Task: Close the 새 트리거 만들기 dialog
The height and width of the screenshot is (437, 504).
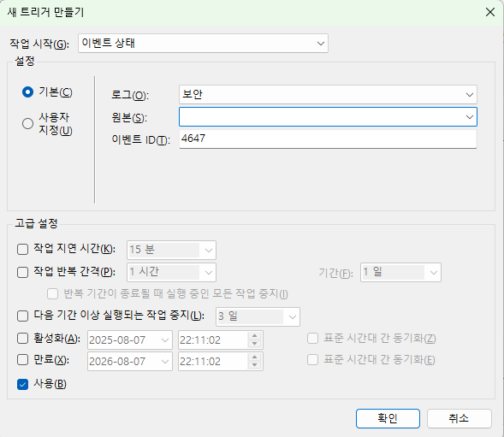Action: [489, 12]
